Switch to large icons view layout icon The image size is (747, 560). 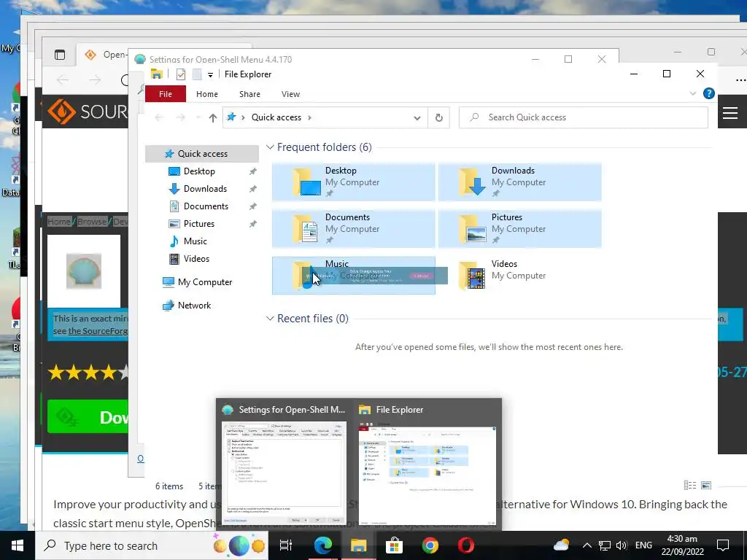click(x=706, y=485)
